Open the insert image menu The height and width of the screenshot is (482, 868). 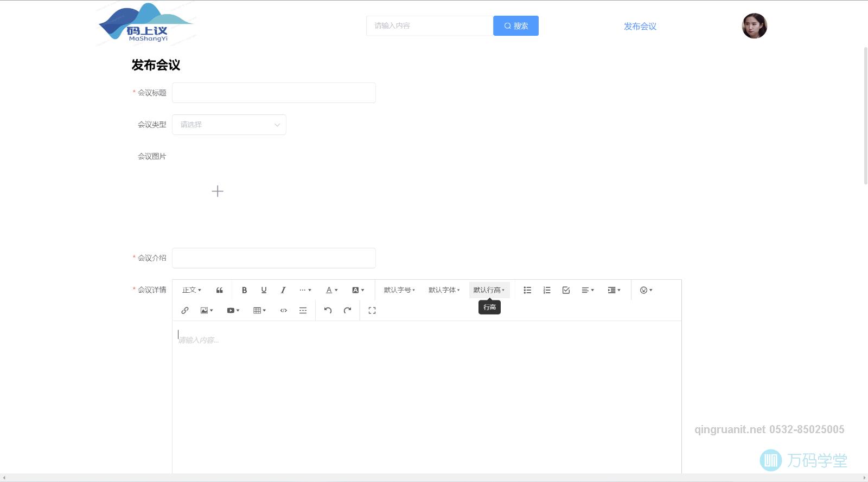coord(207,311)
